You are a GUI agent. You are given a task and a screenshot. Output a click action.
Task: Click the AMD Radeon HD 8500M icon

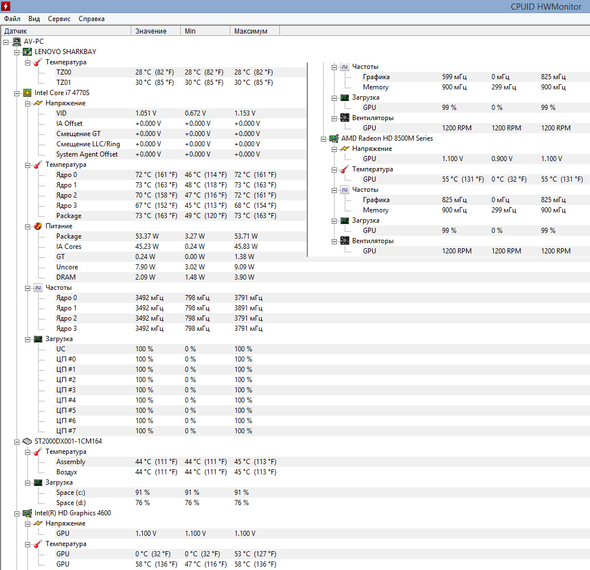(x=334, y=138)
